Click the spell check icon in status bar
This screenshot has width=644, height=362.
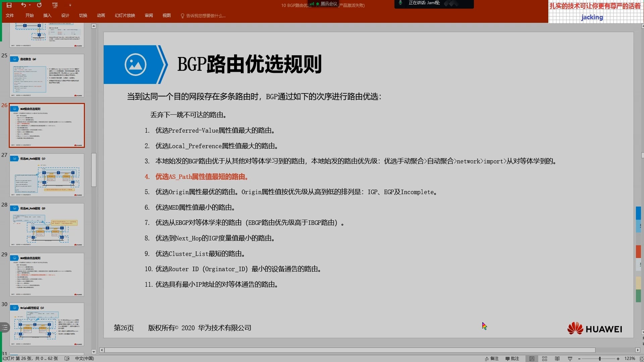(x=67, y=358)
